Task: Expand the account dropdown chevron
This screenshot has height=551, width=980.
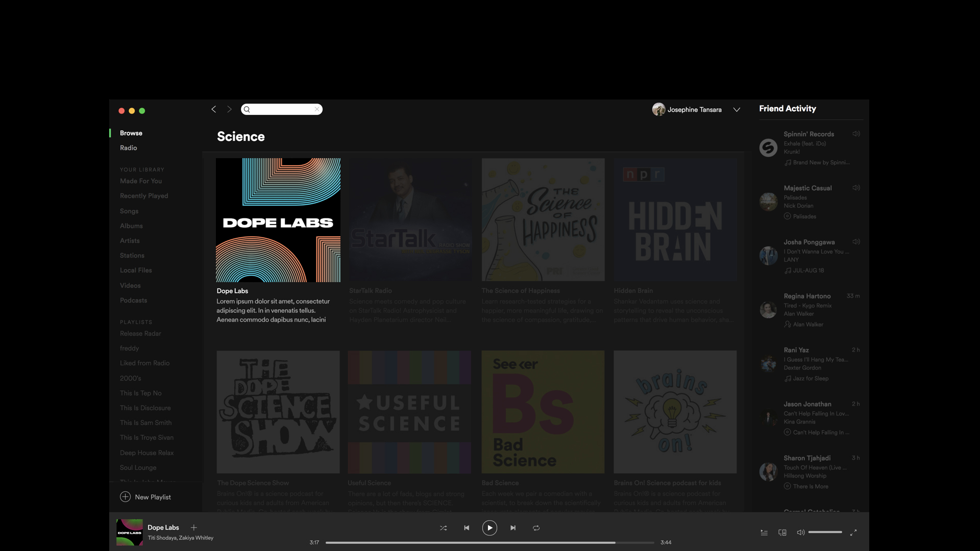Action: click(x=737, y=110)
